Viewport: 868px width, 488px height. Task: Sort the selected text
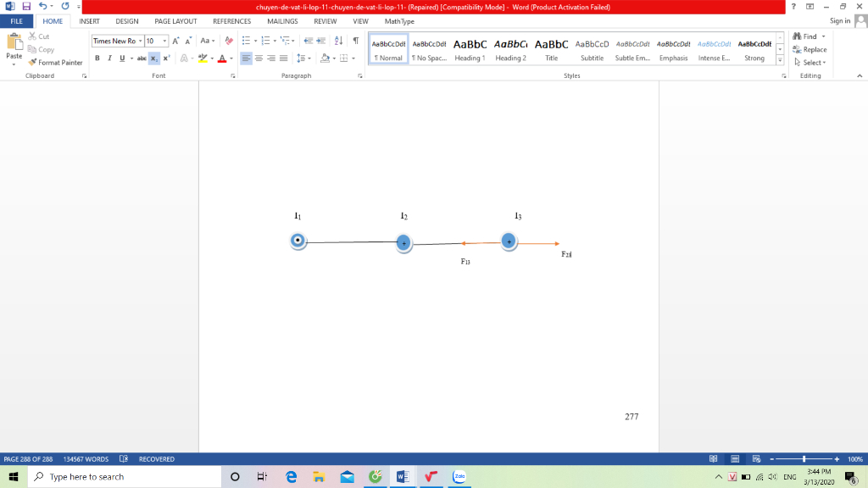tap(339, 41)
